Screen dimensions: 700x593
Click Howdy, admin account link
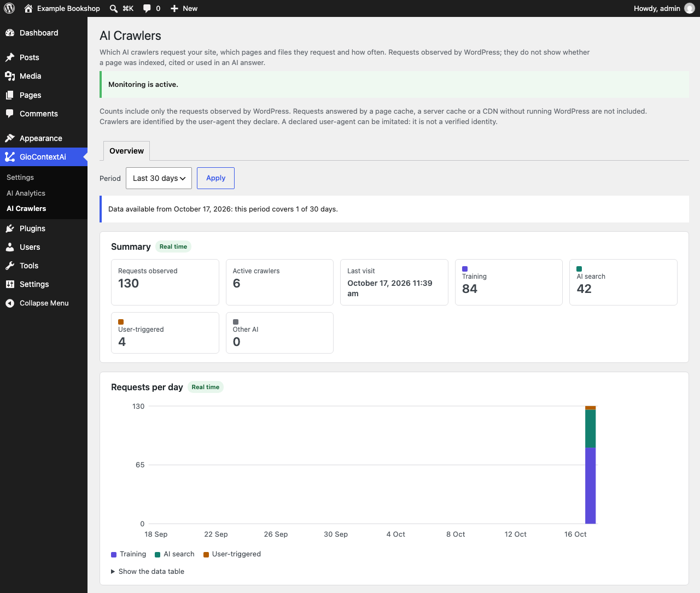point(664,9)
